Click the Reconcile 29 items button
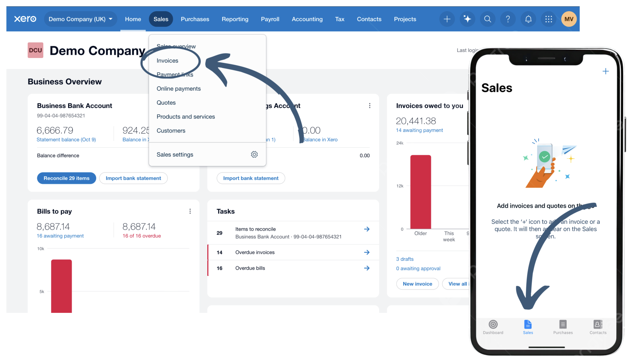Image resolution: width=632 pixels, height=364 pixels. coord(66,178)
